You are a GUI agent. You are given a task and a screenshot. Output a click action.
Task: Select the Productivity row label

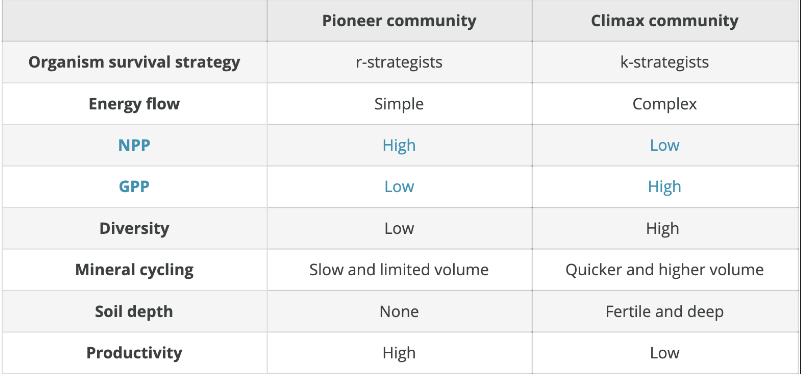(x=134, y=353)
